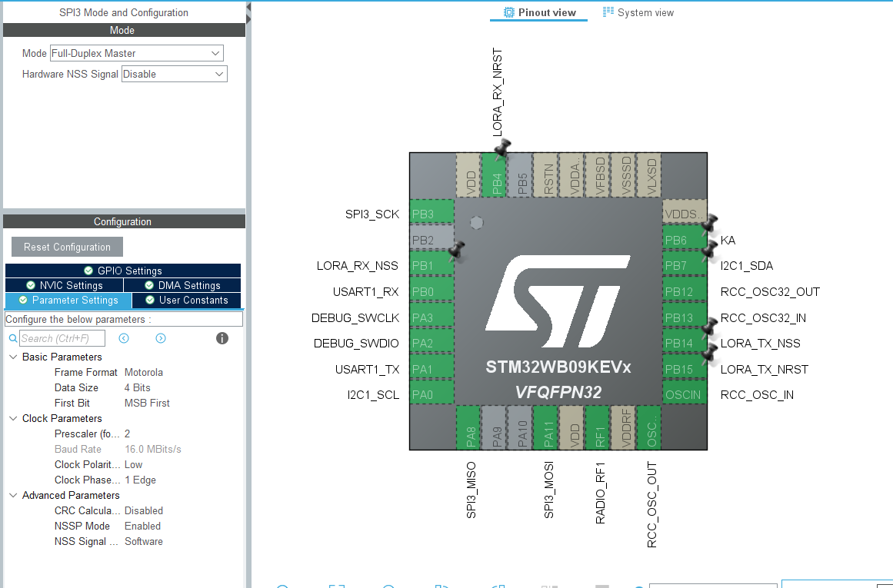Click the chip icon on Pinout view tab
This screenshot has width=893, height=588.
(x=507, y=12)
